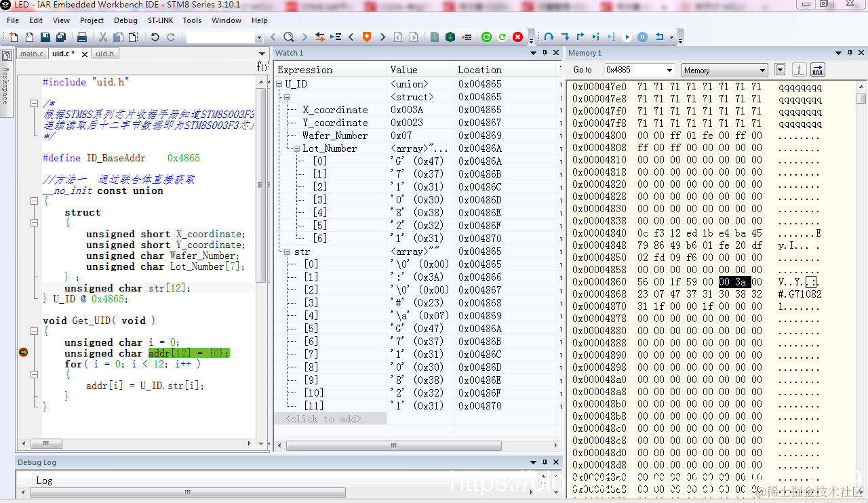Click the Replace toolbar icon
The width and height of the screenshot is (868, 503).
point(319,37)
